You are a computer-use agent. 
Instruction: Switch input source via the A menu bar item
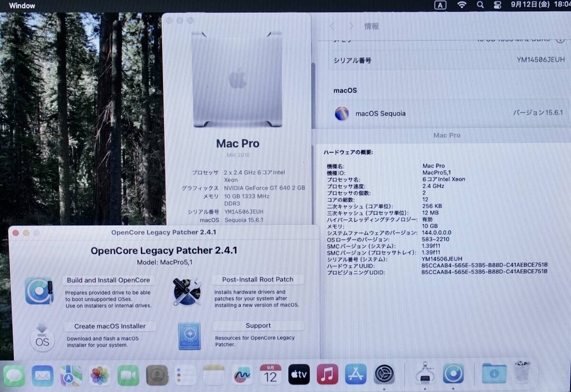click(x=441, y=5)
